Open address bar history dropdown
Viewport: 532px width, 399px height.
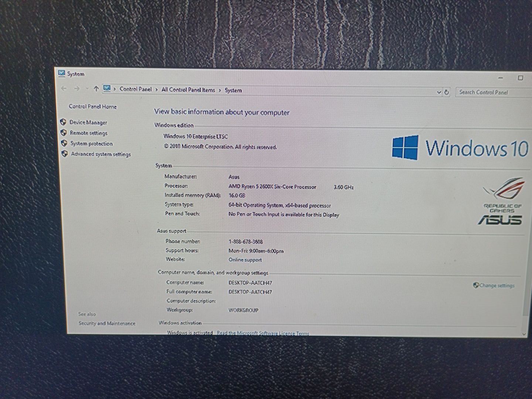click(x=439, y=92)
